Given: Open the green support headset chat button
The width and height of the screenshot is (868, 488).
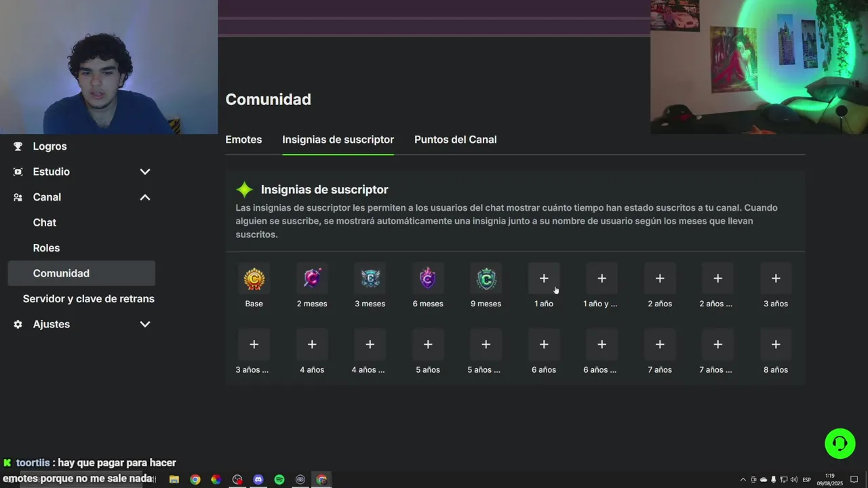Looking at the screenshot, I should point(840,444).
